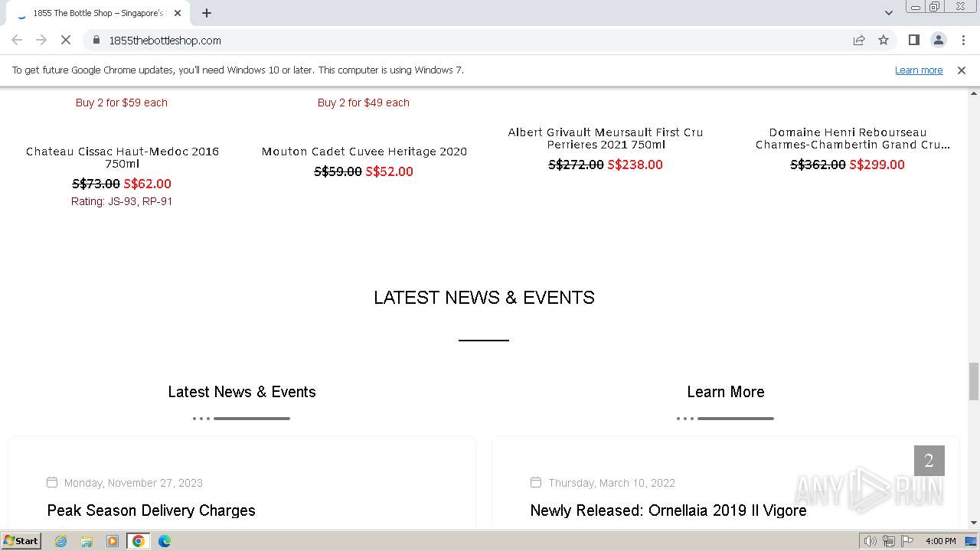The width and height of the screenshot is (980, 551).
Task: Launch Microsoft Edge from taskbar
Action: pos(164,541)
